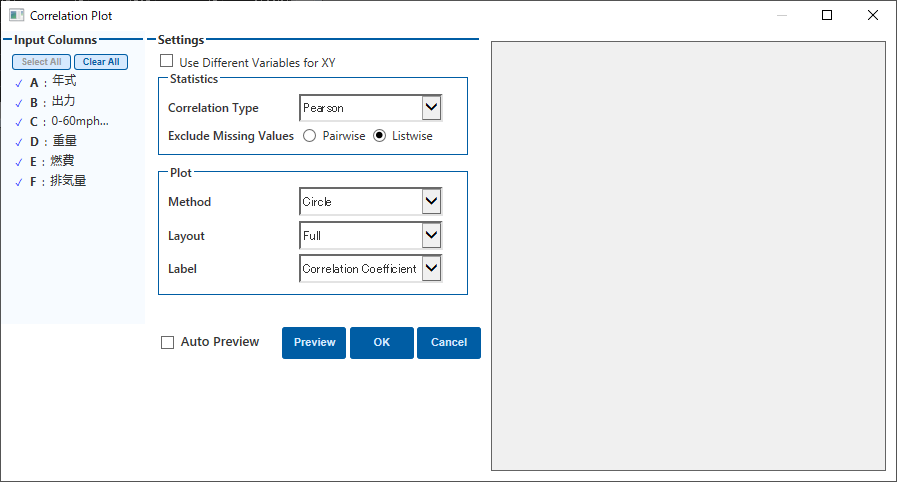The image size is (897, 482).
Task: Close the Correlation Plot window
Action: click(872, 15)
